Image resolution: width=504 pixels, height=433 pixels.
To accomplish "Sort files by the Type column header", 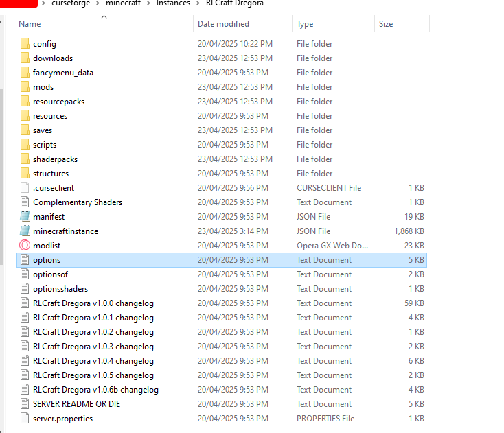I will 305,24.
